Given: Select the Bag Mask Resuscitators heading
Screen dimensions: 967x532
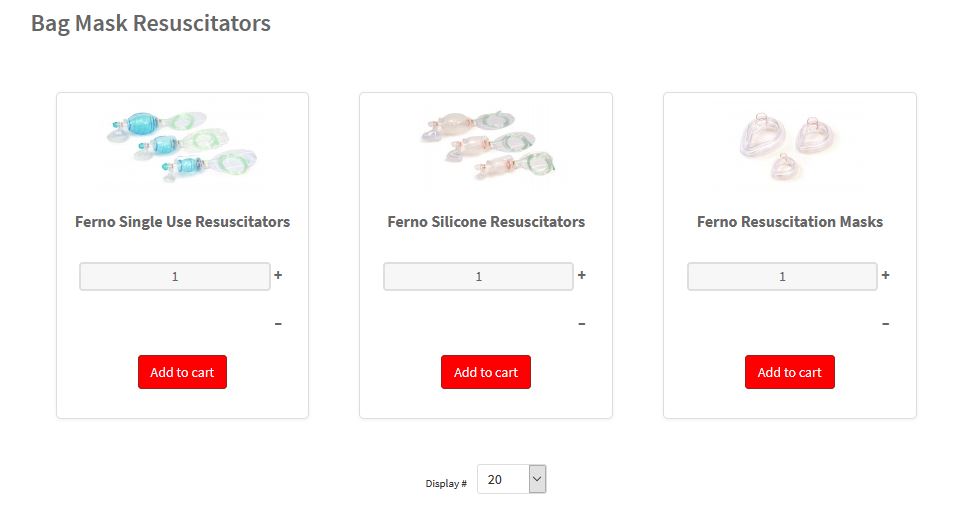Looking at the screenshot, I should point(151,23).
